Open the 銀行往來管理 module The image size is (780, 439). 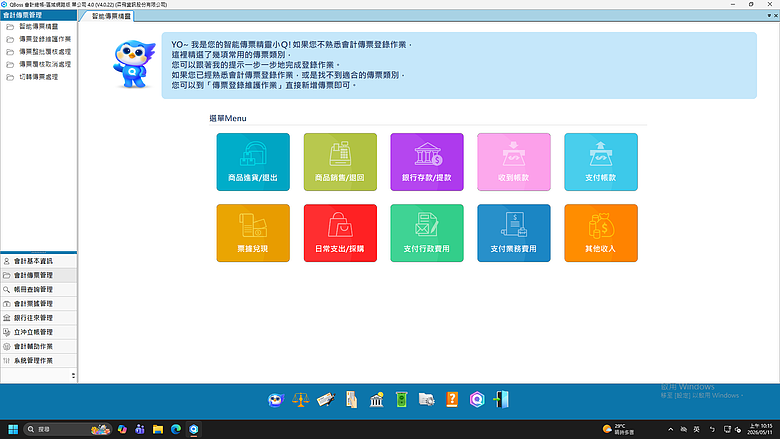[x=39, y=318]
